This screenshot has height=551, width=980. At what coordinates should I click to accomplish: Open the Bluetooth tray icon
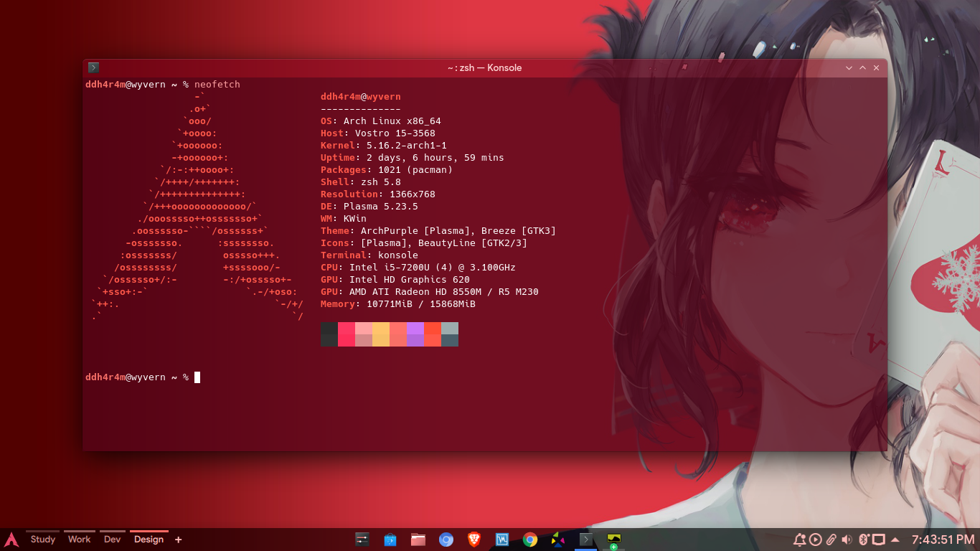pyautogui.click(x=864, y=540)
